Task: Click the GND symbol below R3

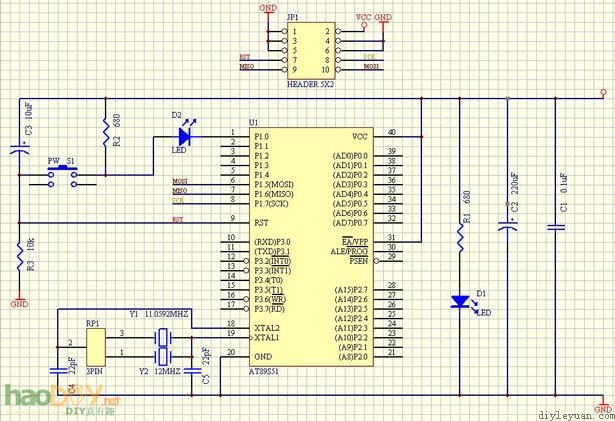Action: tap(18, 302)
